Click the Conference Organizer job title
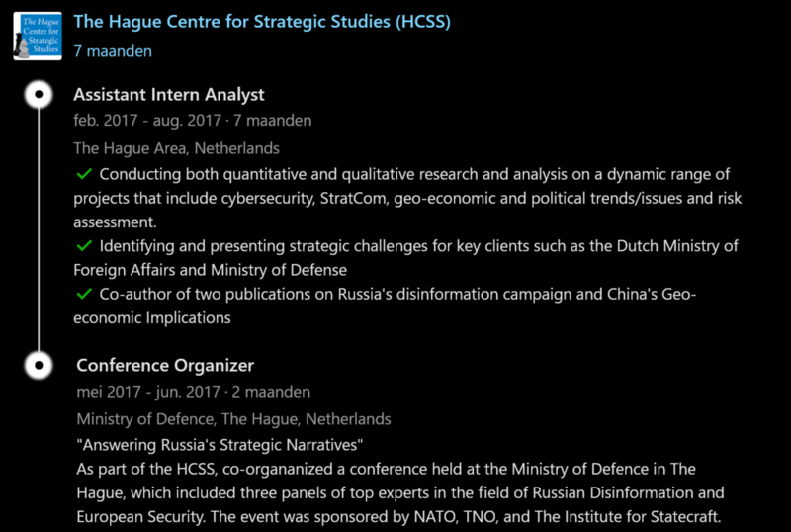 165,366
